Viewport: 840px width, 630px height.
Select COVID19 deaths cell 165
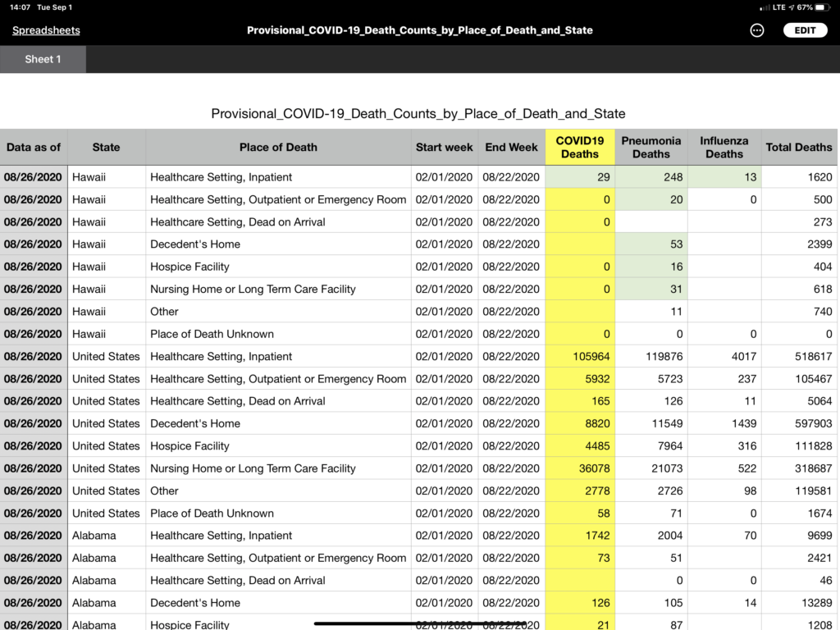(x=580, y=401)
